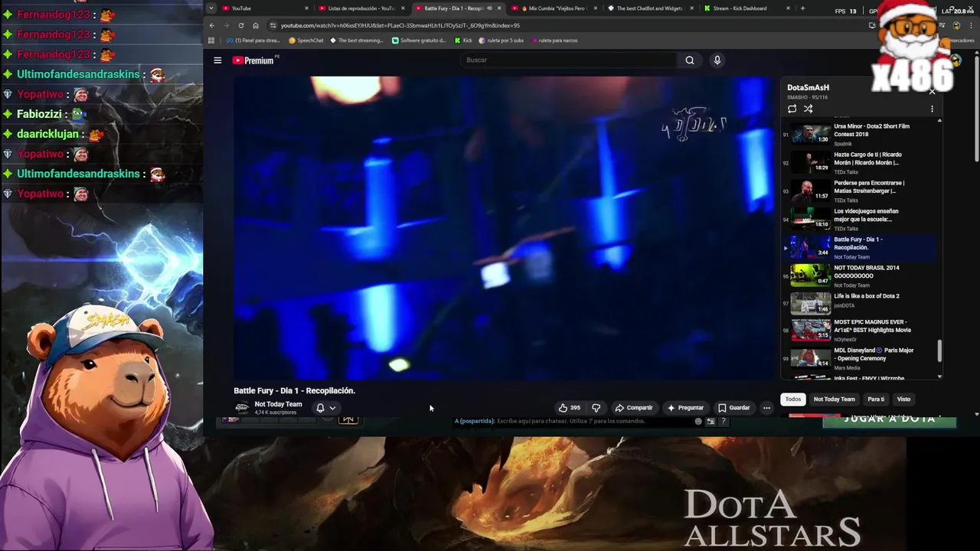
Task: Open SpeechChat bookmark
Action: pos(306,41)
